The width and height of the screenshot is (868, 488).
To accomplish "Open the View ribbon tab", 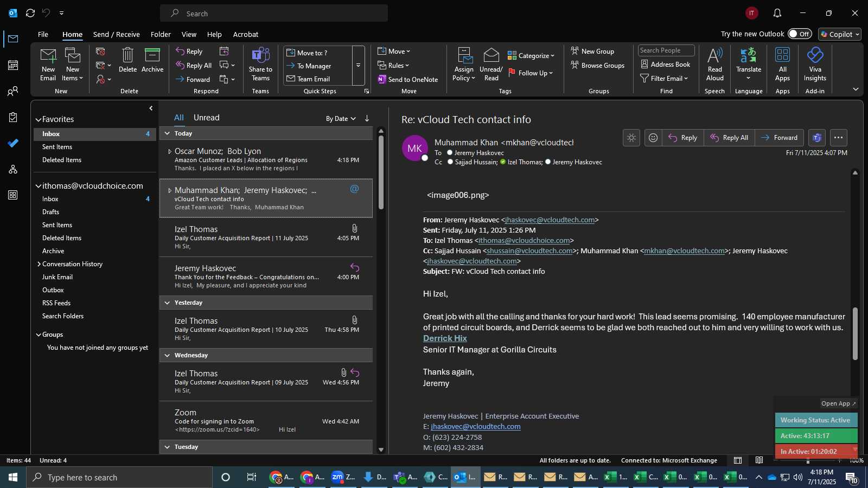I will point(189,34).
